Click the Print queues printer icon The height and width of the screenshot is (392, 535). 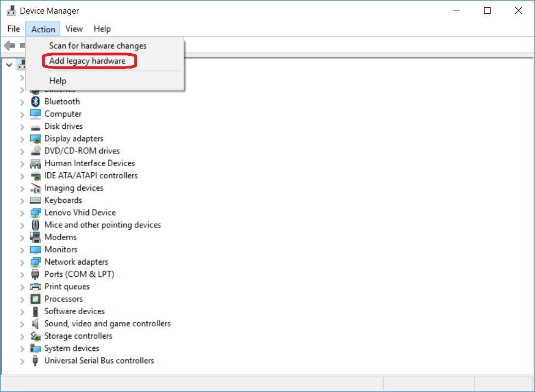click(36, 287)
